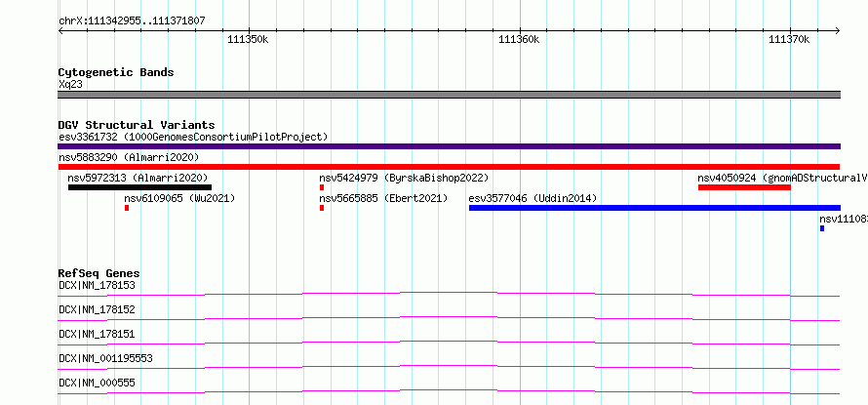Open label nsv6109065 (Wu2021)
Image resolution: width=868 pixels, height=405 pixels.
coord(179,198)
